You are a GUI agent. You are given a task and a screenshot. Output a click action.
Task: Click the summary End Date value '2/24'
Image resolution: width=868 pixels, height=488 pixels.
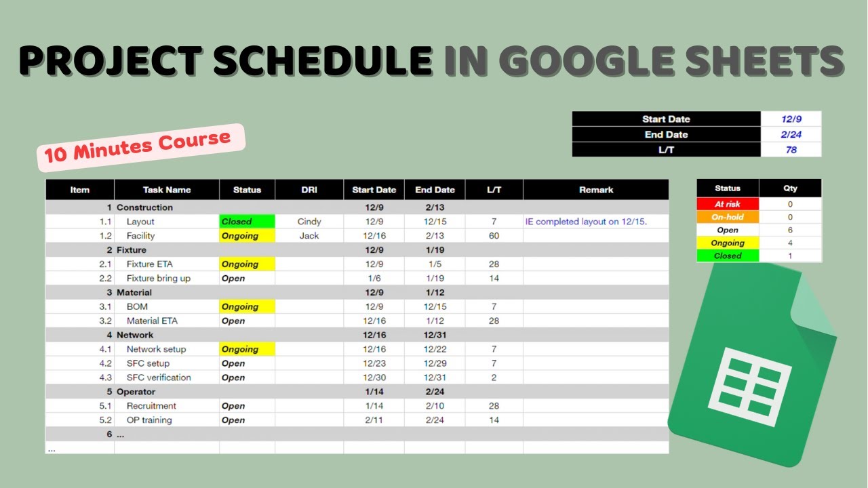(x=791, y=134)
